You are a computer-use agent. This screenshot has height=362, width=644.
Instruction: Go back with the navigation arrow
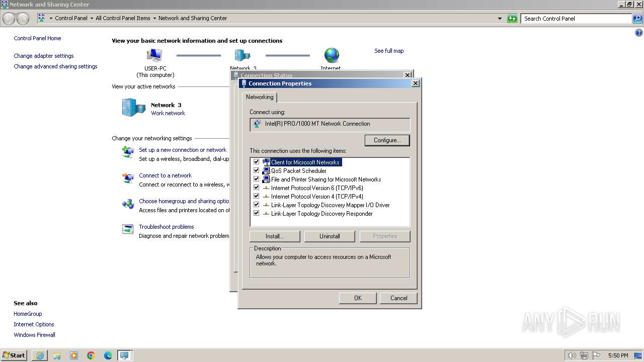pyautogui.click(x=9, y=19)
